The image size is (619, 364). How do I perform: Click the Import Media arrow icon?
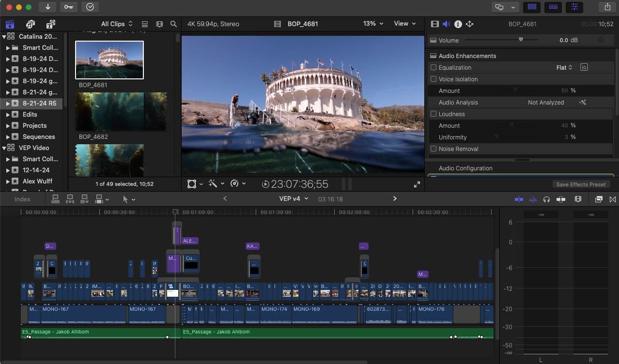point(47,7)
